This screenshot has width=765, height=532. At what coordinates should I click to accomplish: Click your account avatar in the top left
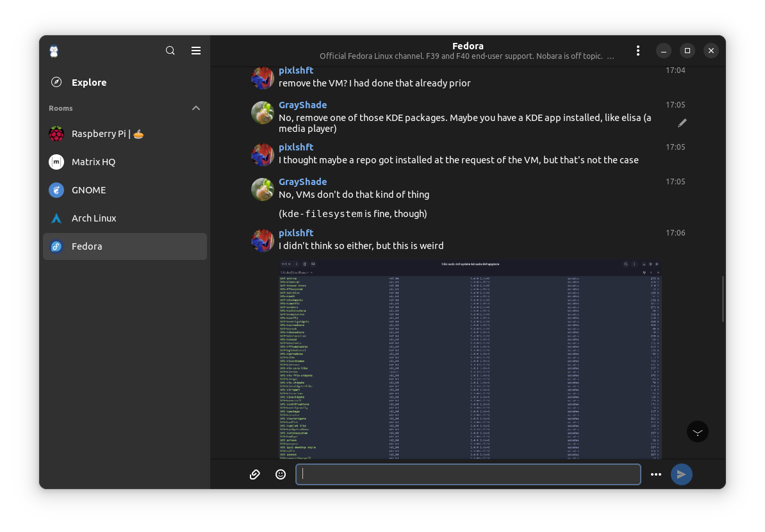click(54, 51)
